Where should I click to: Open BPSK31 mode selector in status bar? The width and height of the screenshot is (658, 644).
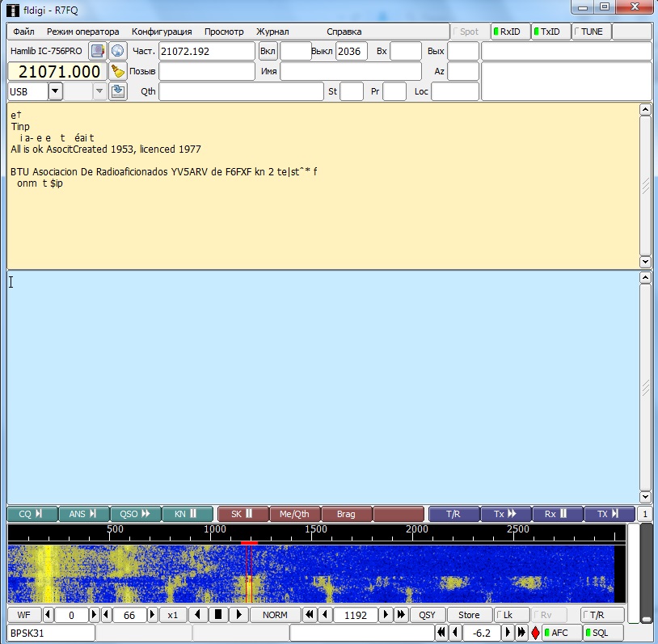tap(49, 633)
